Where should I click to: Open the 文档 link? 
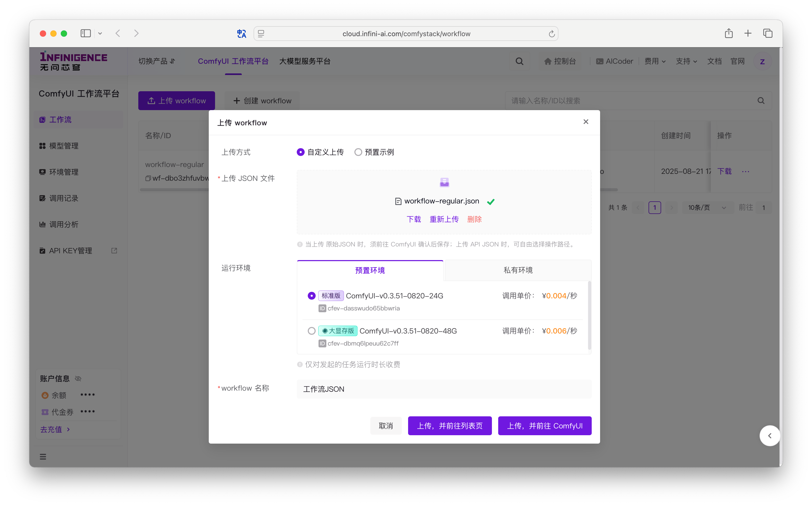point(714,61)
